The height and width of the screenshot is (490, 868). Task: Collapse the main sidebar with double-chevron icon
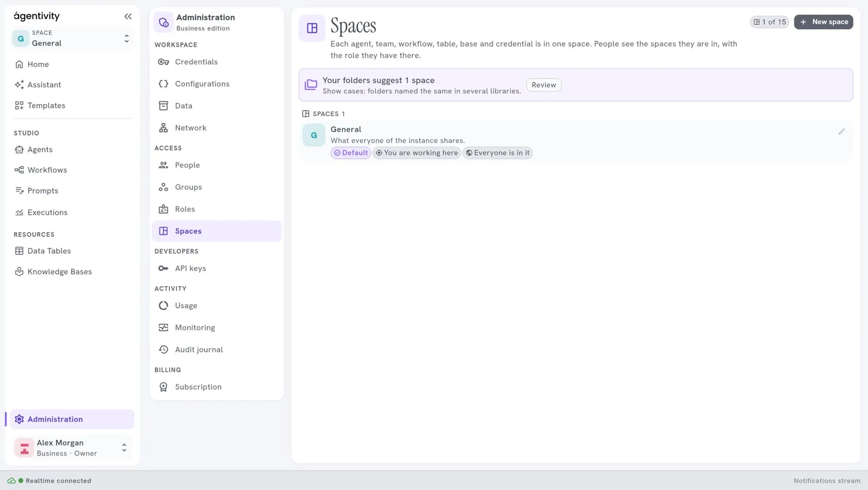(128, 16)
